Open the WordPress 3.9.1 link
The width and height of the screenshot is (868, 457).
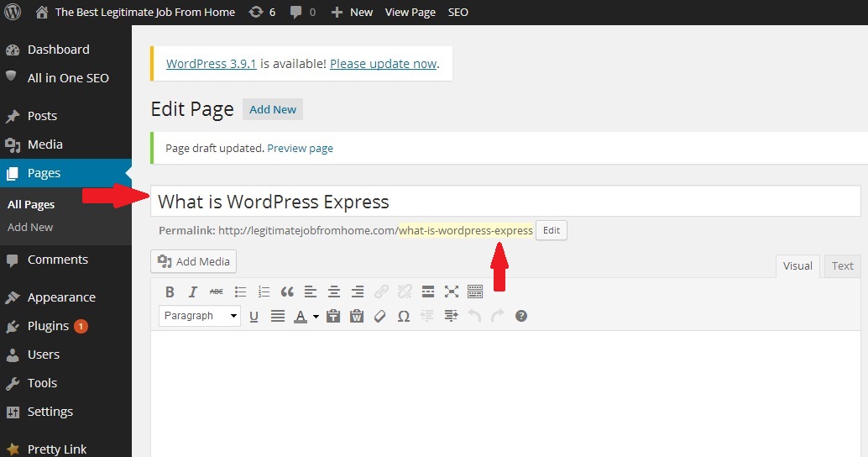(212, 64)
